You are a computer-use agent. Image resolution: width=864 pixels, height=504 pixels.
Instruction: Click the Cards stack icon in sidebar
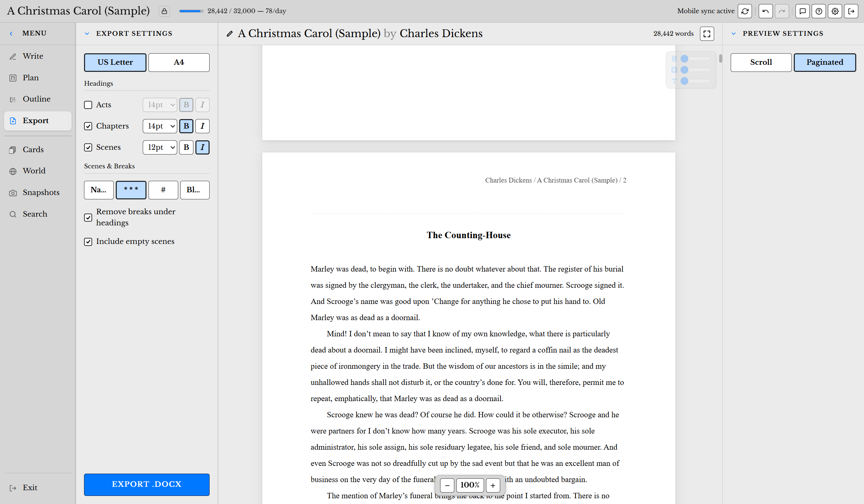(13, 150)
